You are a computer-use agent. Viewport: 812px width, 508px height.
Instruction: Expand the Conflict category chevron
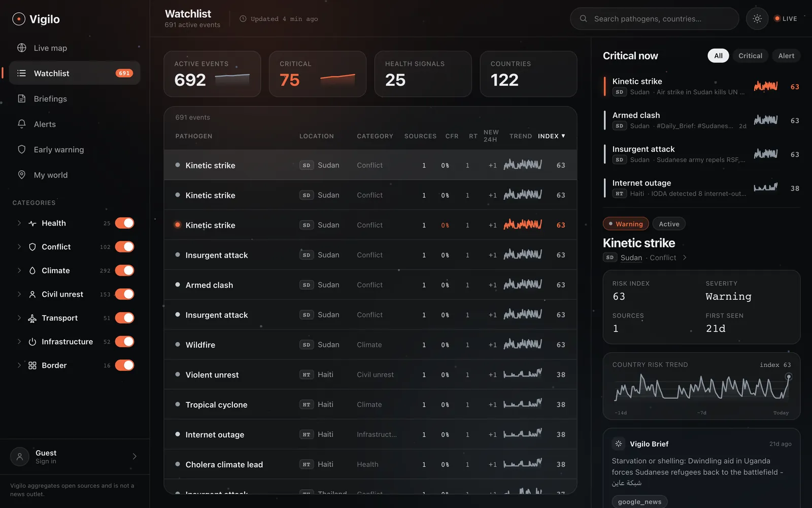(x=19, y=247)
